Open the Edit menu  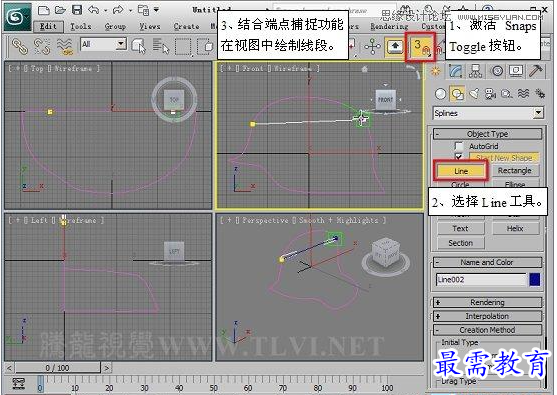[x=48, y=26]
